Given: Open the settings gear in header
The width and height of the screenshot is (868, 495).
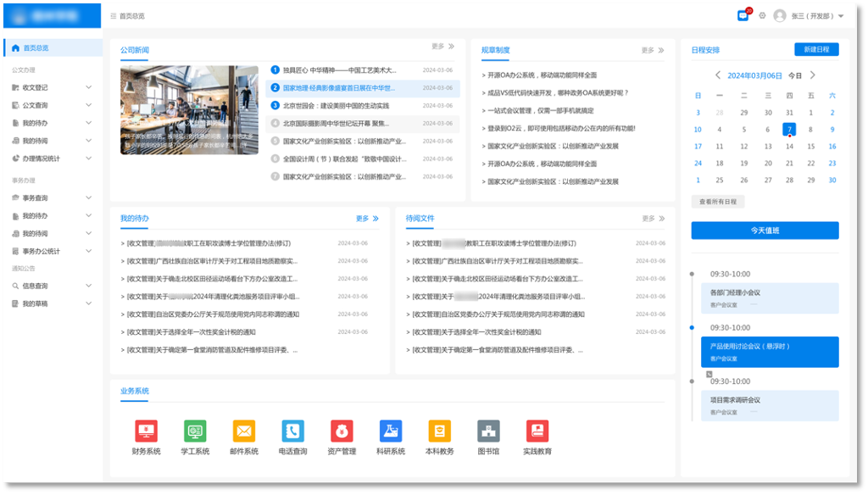Looking at the screenshot, I should [762, 15].
